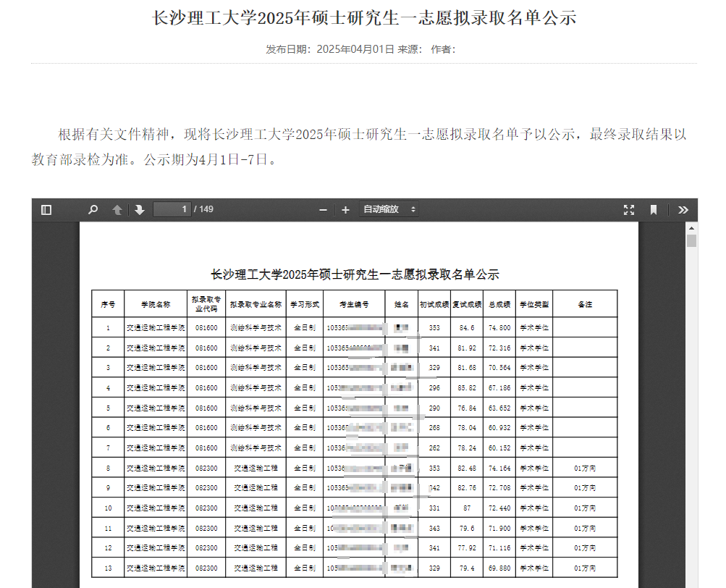Click the scrollbar up arrow in PDF viewer
The image size is (726, 588).
(692, 228)
